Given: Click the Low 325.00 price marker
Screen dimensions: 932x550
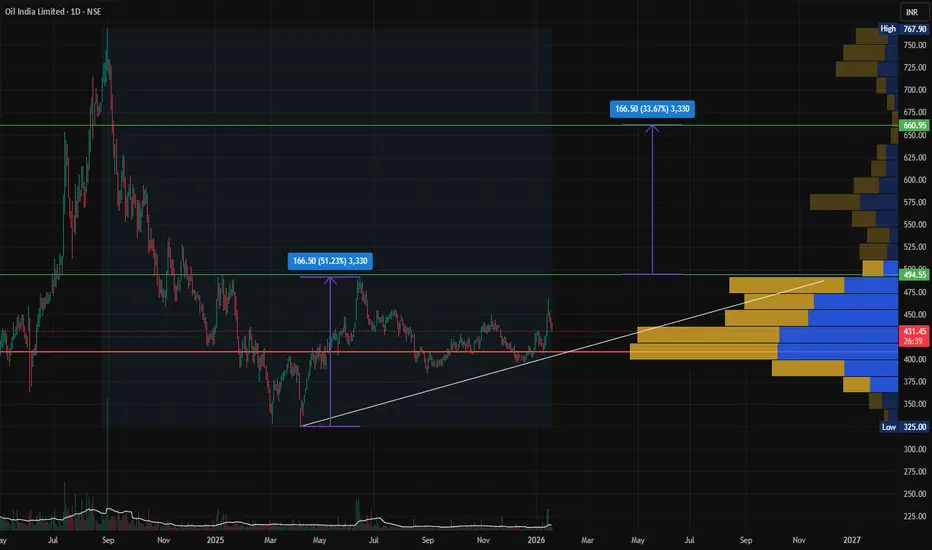Looking at the screenshot, I should click(x=903, y=427).
